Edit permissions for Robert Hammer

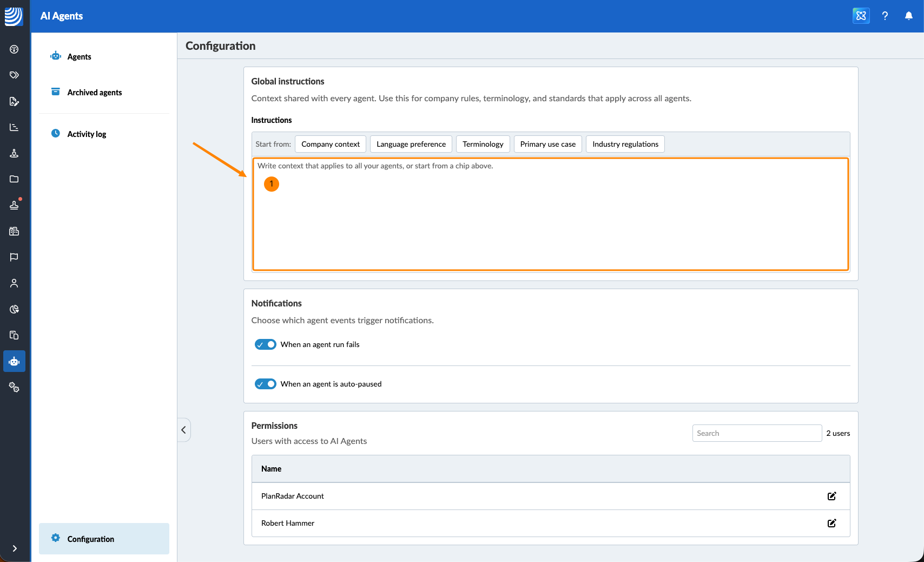832,523
